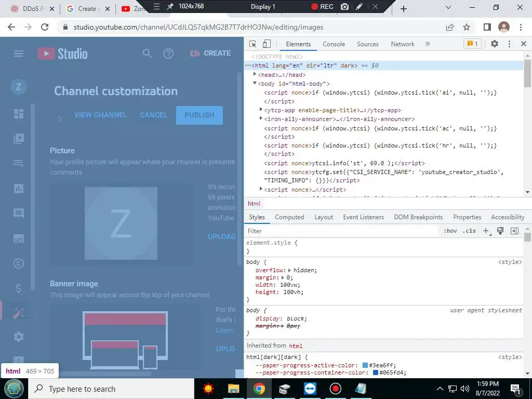Viewport: 532px width, 399px height.
Task: Open the Network tab
Action: (403, 44)
